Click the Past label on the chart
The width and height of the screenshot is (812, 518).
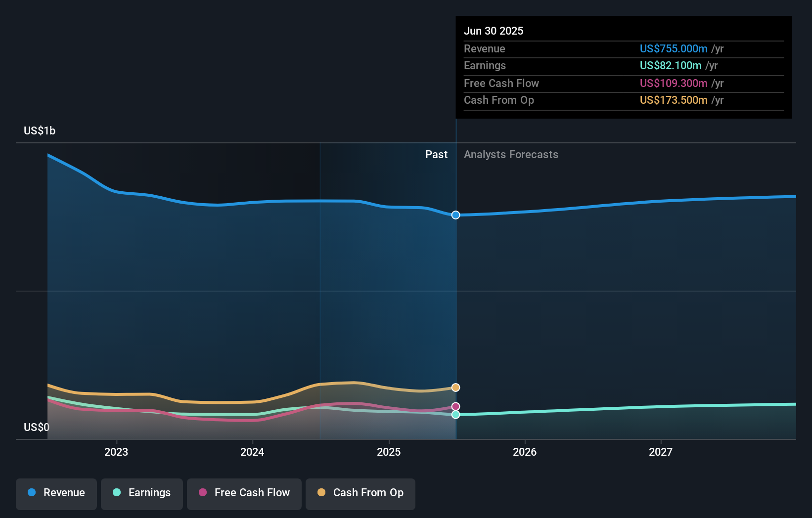coord(436,155)
